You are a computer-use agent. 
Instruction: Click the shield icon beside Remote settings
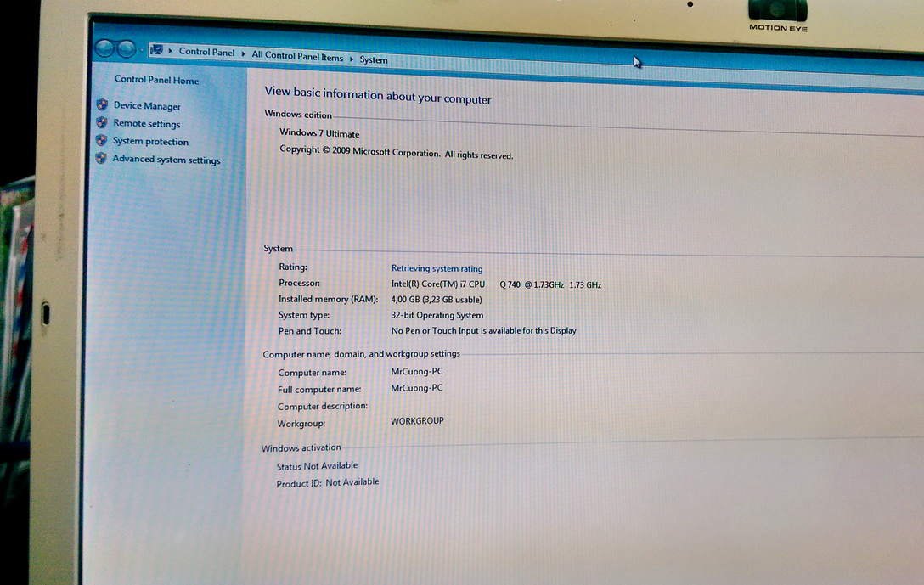[x=102, y=122]
